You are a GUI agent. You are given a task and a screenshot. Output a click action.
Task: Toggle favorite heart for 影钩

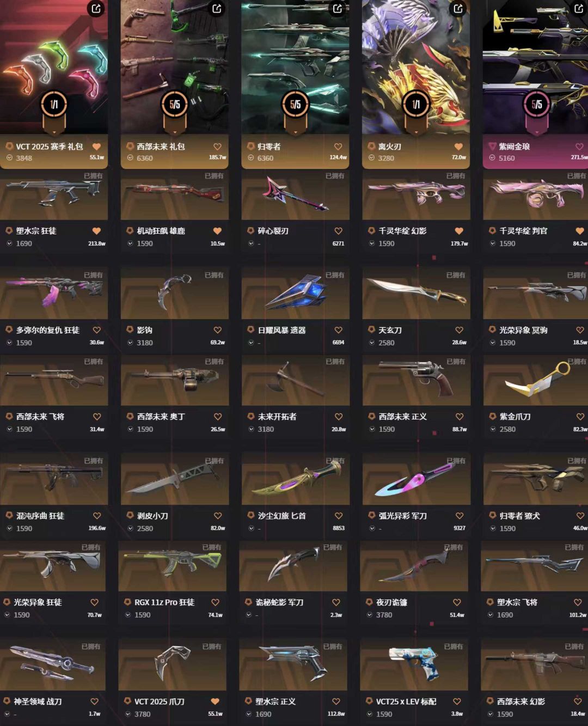click(x=217, y=330)
